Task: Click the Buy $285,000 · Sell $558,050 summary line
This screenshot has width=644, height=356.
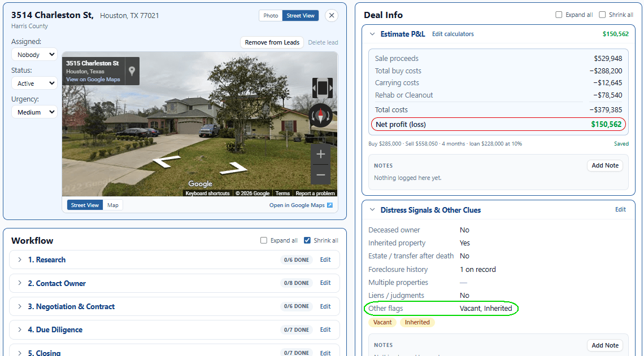Action: coord(445,144)
